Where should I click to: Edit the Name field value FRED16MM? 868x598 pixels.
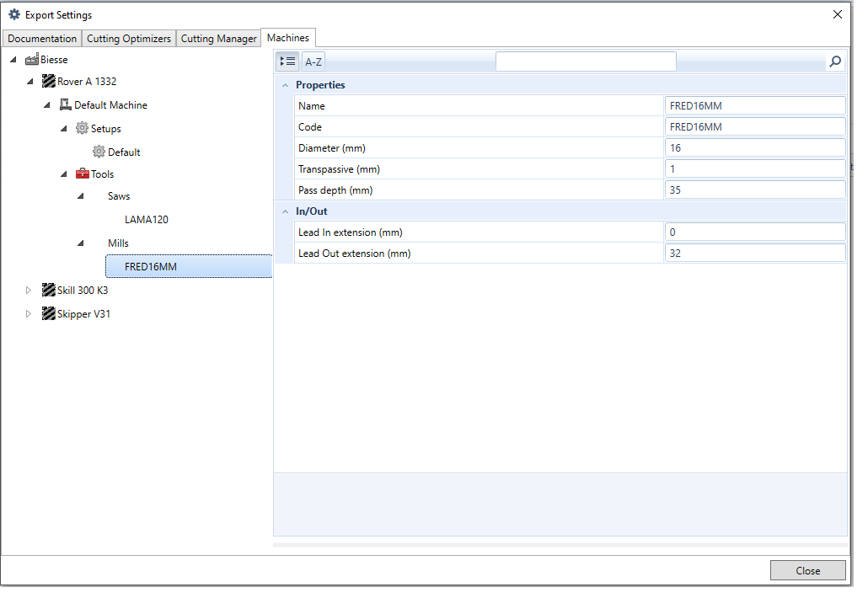[755, 105]
